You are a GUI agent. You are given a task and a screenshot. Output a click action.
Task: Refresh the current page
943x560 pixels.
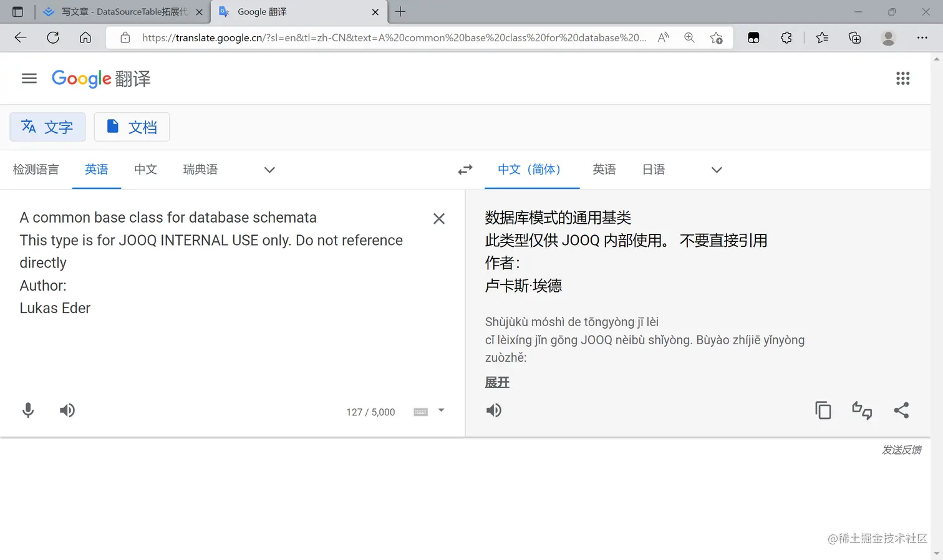coord(53,37)
